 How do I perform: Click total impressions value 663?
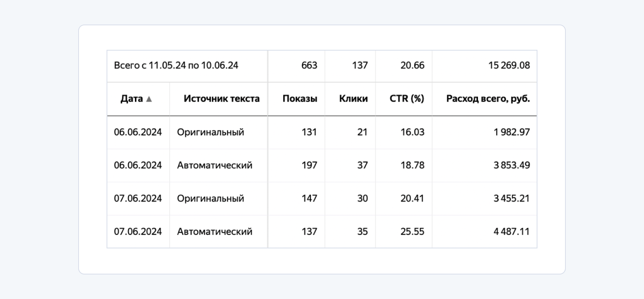[x=309, y=65]
